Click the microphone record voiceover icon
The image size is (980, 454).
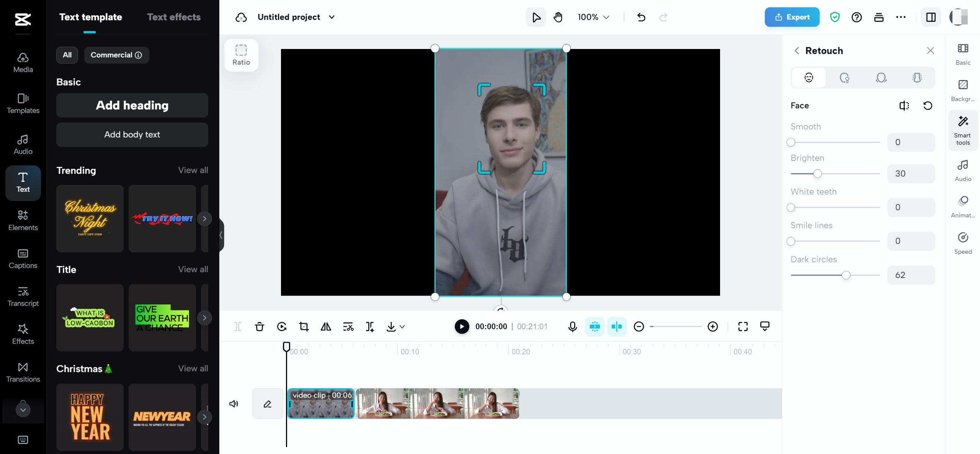(572, 327)
